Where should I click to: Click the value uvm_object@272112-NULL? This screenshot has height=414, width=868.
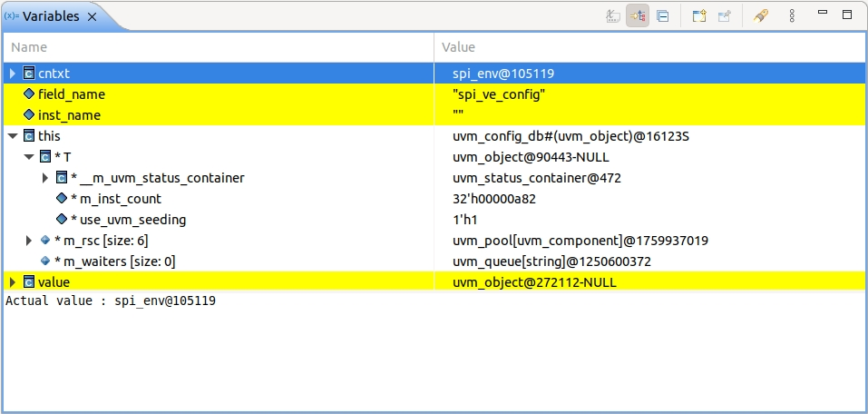pyautogui.click(x=534, y=282)
